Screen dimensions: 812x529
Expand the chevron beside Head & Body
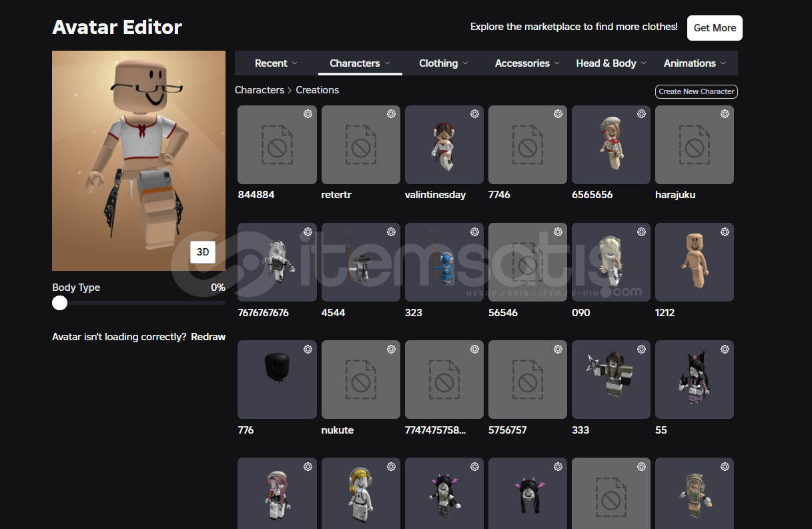pos(643,63)
